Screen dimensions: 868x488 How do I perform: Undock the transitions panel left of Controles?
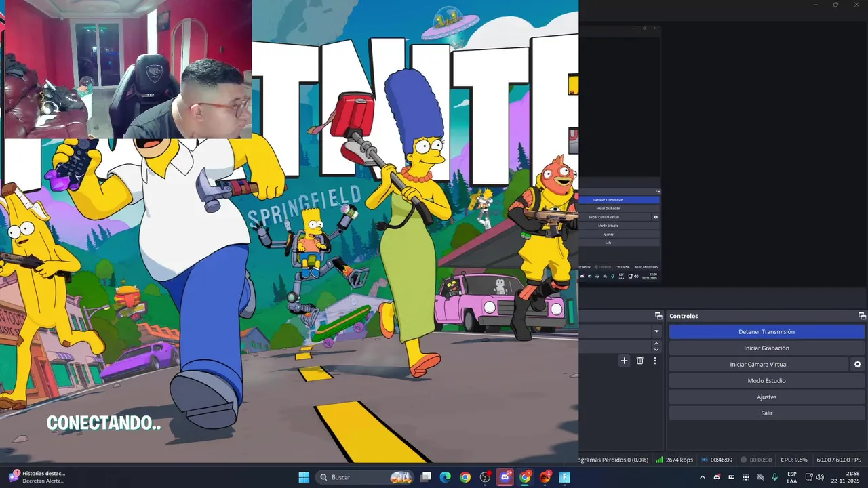pyautogui.click(x=658, y=316)
